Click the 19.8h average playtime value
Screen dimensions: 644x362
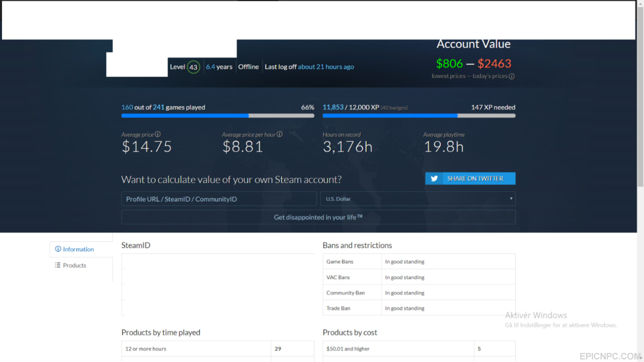point(444,146)
